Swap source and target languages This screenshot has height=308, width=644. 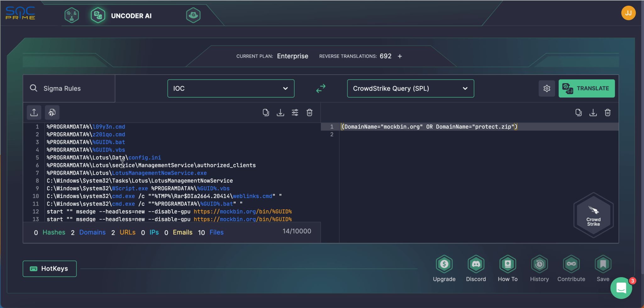(x=321, y=89)
